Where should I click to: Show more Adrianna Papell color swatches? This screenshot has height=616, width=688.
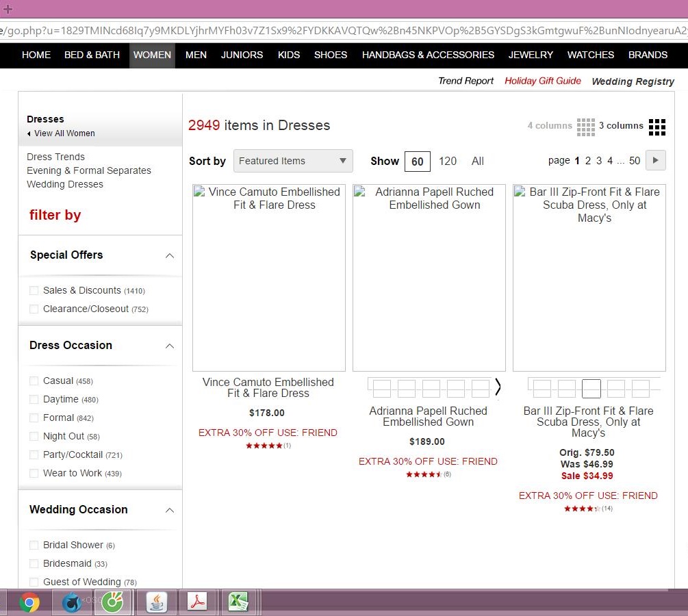pos(498,387)
